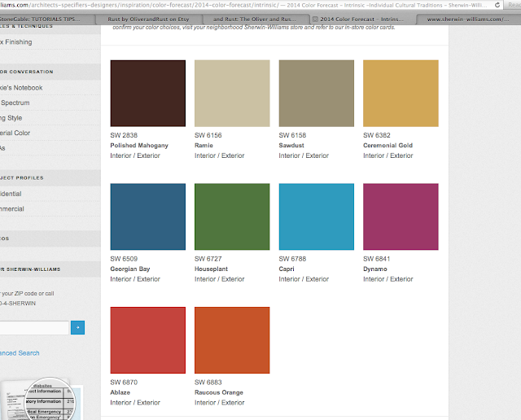
Task: Click the ZIP code search input field
Action: (34, 328)
